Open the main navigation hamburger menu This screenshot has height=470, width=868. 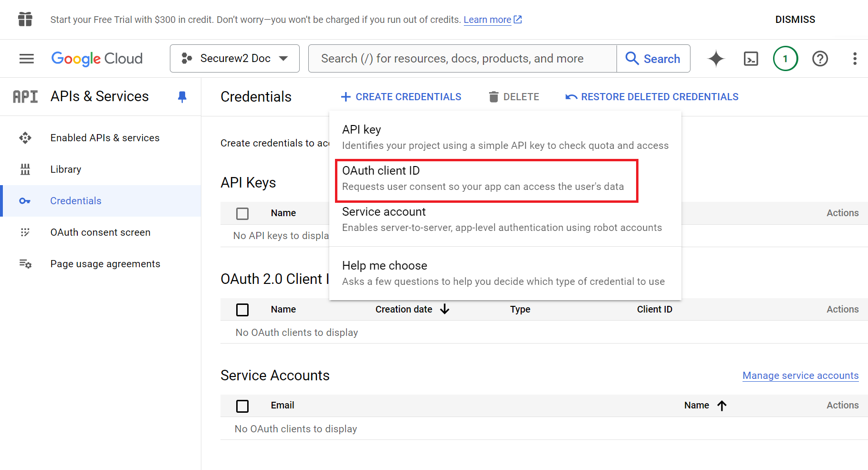pyautogui.click(x=26, y=59)
